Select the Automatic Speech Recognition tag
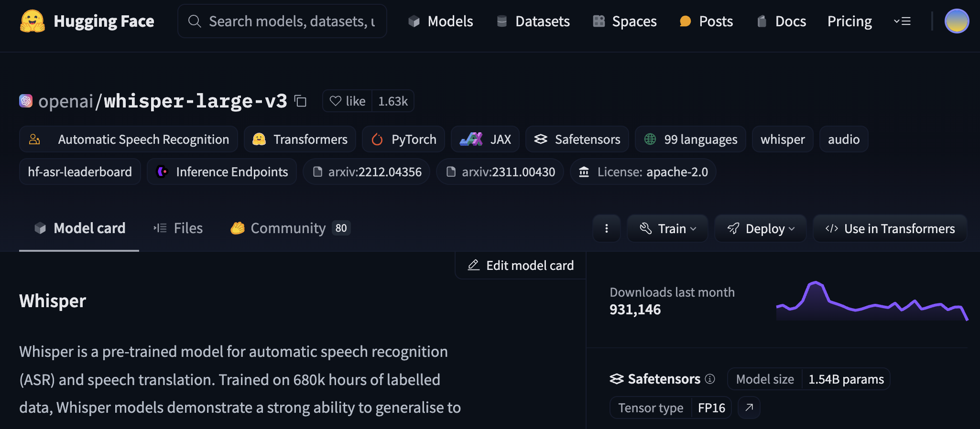 pos(129,139)
